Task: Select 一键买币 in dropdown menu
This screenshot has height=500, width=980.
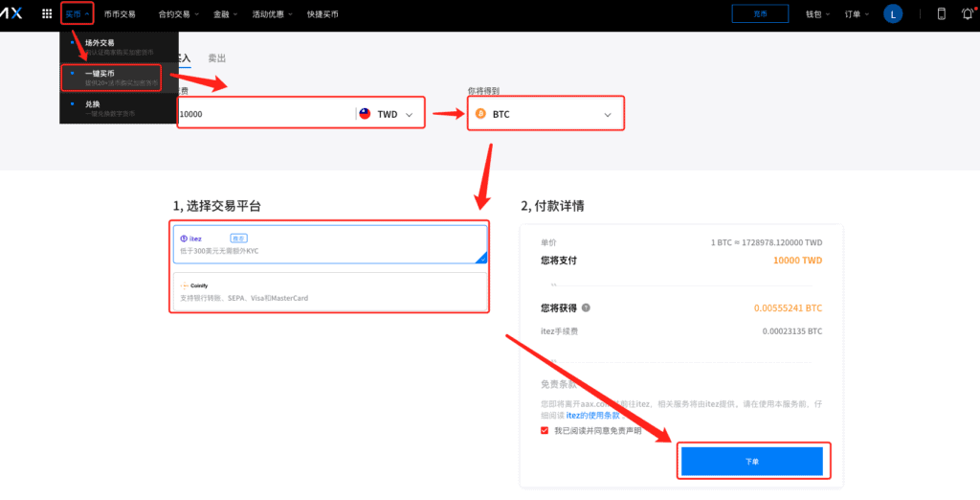Action: (x=119, y=78)
